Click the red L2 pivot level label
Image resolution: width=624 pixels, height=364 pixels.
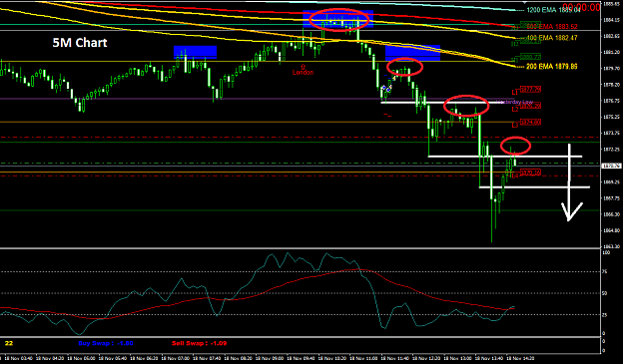(515, 109)
